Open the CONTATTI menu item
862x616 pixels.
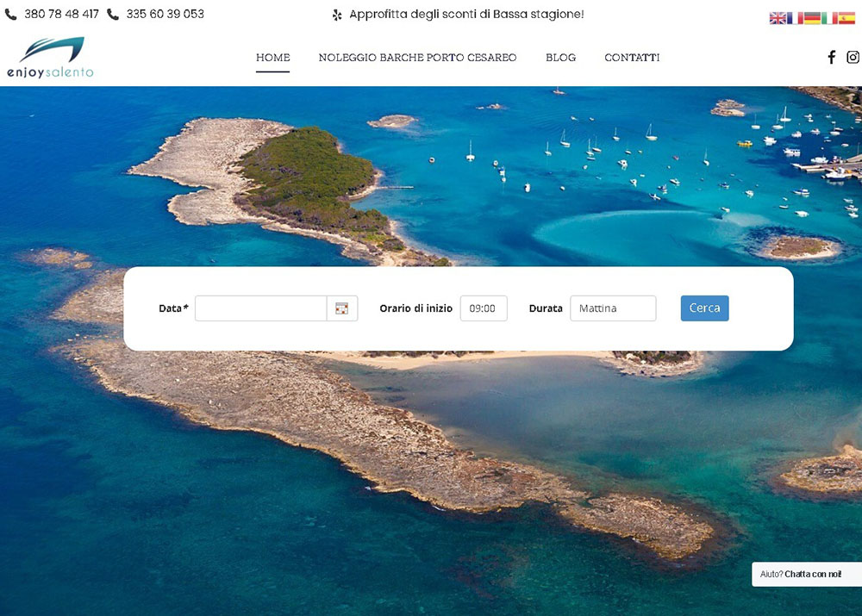coord(632,58)
